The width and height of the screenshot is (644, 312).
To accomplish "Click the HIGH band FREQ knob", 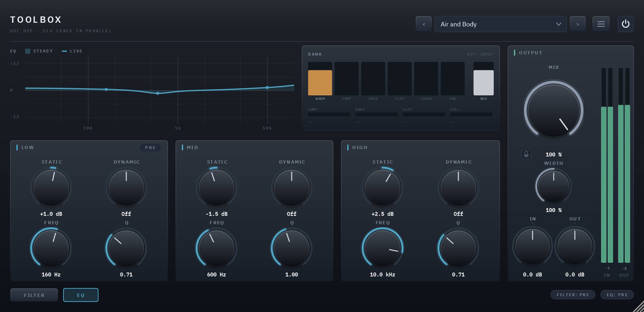I will 383,248.
